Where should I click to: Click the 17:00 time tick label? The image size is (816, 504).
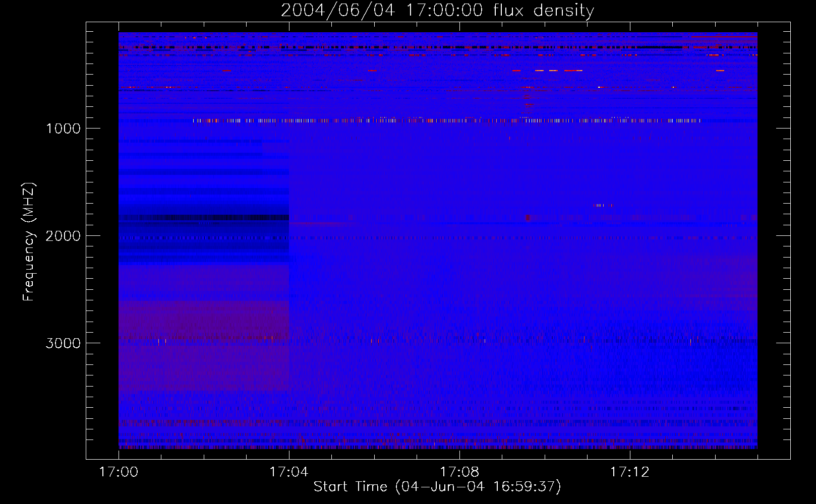(119, 472)
